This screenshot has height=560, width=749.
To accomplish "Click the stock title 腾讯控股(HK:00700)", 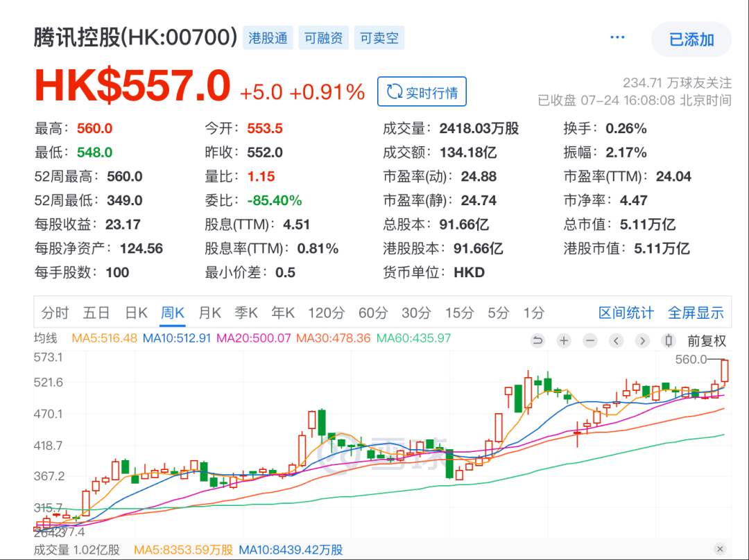I will (136, 37).
